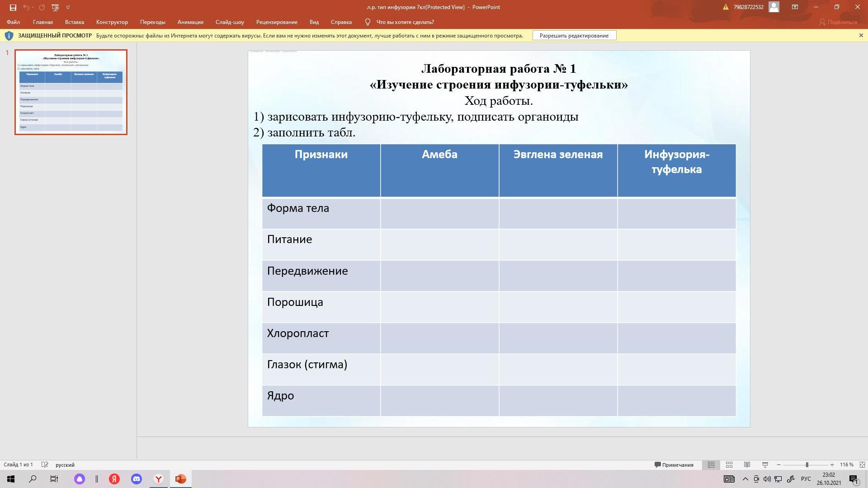Open Discord from the taskbar
Viewport: 868px width, 488px height.
point(136,479)
